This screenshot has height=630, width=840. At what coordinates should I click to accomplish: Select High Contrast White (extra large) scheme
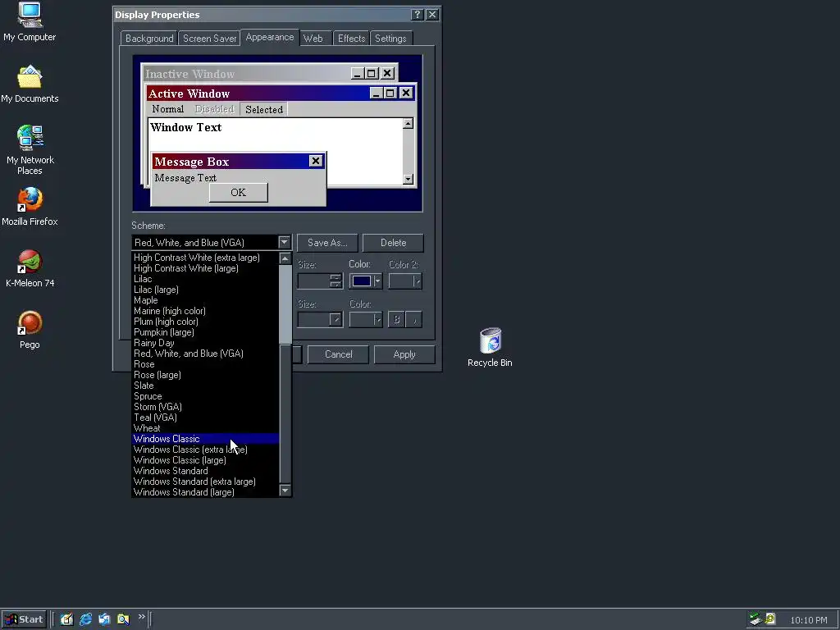(205, 258)
